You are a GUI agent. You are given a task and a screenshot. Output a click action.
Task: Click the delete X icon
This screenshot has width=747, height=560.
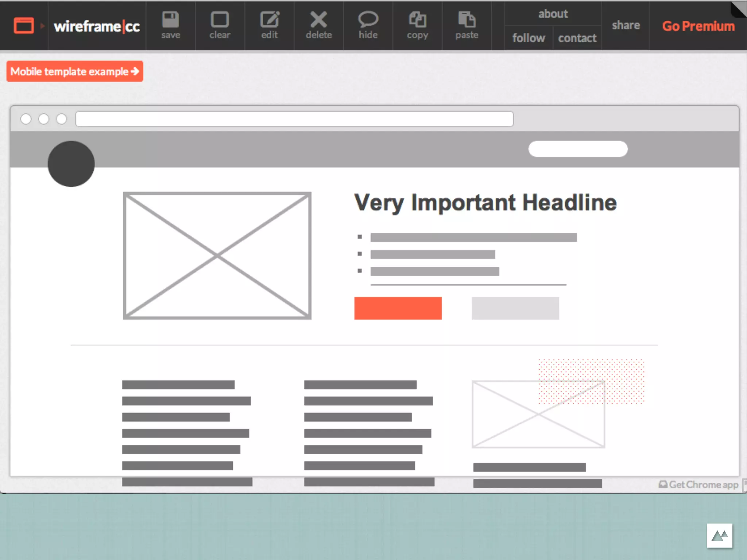318,20
